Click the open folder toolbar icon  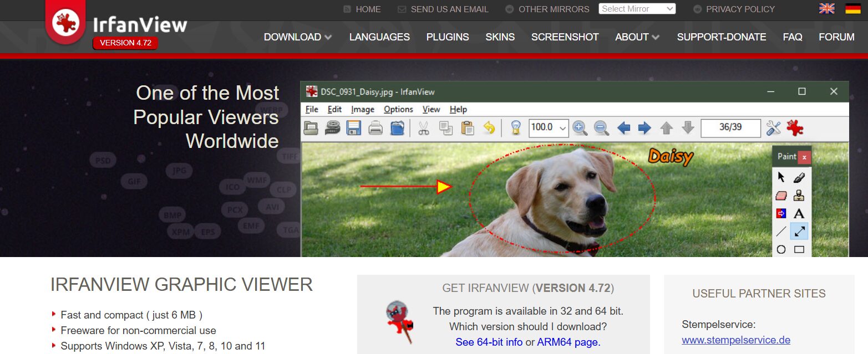pos(312,128)
